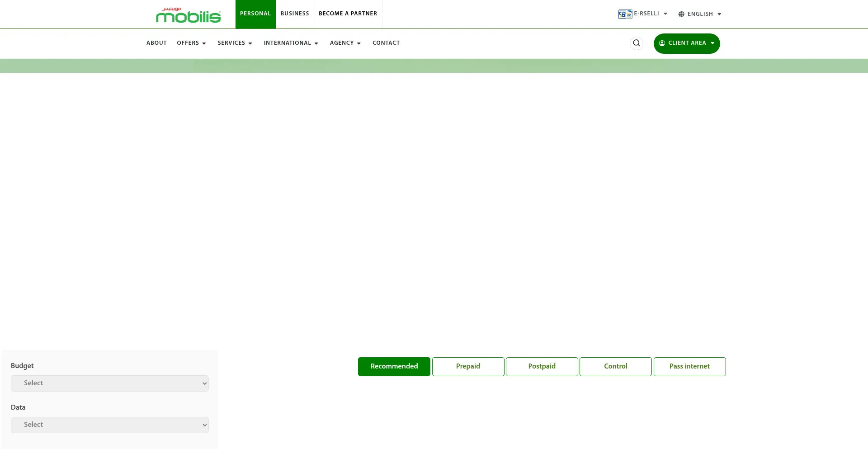
Task: Select the Prepaid offers filter
Action: click(x=468, y=366)
